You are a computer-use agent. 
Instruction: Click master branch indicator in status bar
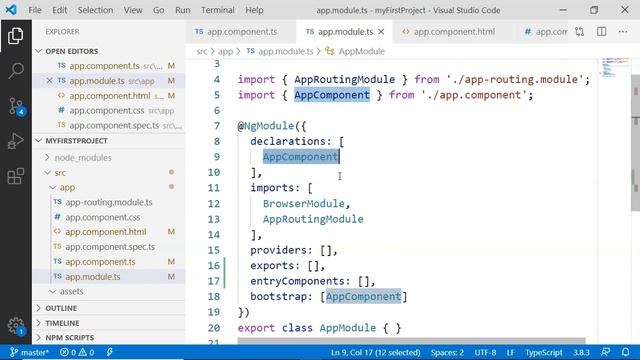click(29, 352)
